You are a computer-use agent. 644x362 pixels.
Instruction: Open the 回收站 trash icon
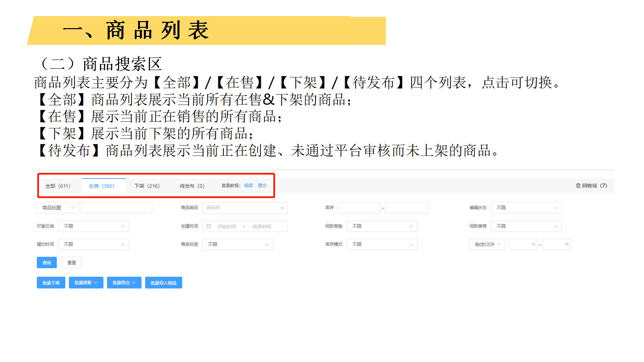(578, 186)
